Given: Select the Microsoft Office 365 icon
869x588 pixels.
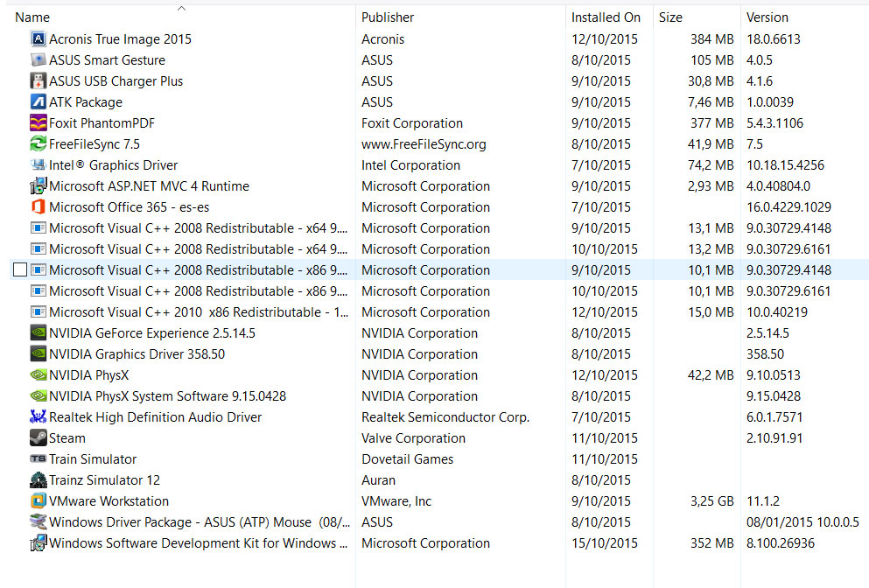Looking at the screenshot, I should pyautogui.click(x=38, y=207).
